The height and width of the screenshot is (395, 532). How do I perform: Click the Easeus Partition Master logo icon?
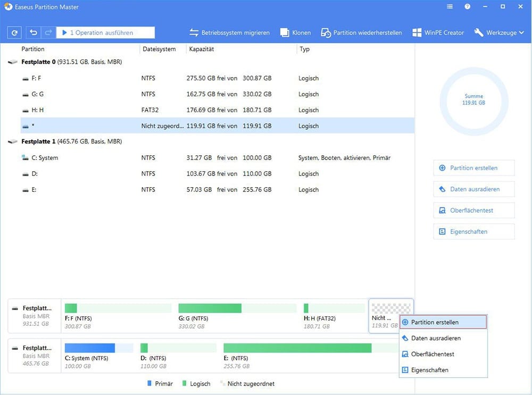point(8,6)
